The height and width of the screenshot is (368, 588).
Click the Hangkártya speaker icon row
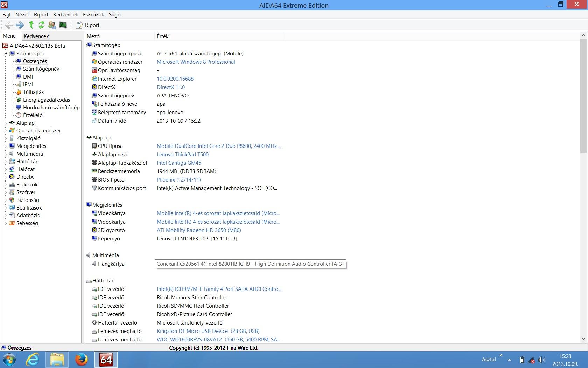tap(94, 264)
